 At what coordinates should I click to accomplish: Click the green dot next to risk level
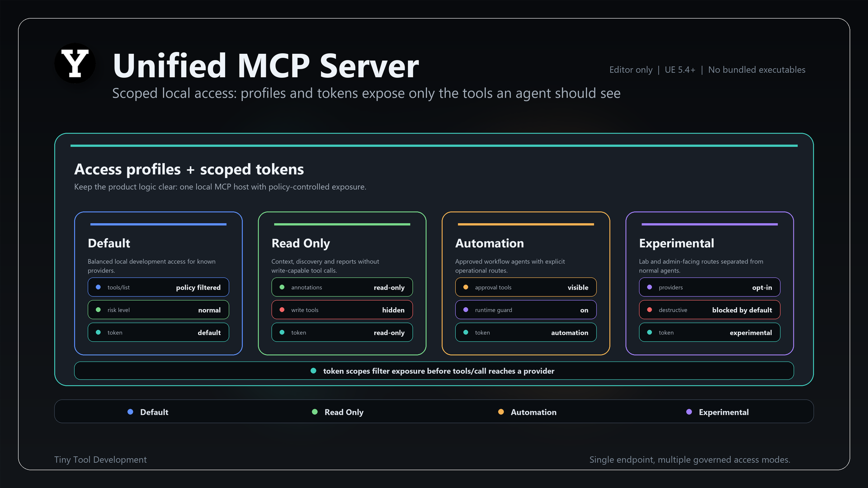pyautogui.click(x=98, y=310)
